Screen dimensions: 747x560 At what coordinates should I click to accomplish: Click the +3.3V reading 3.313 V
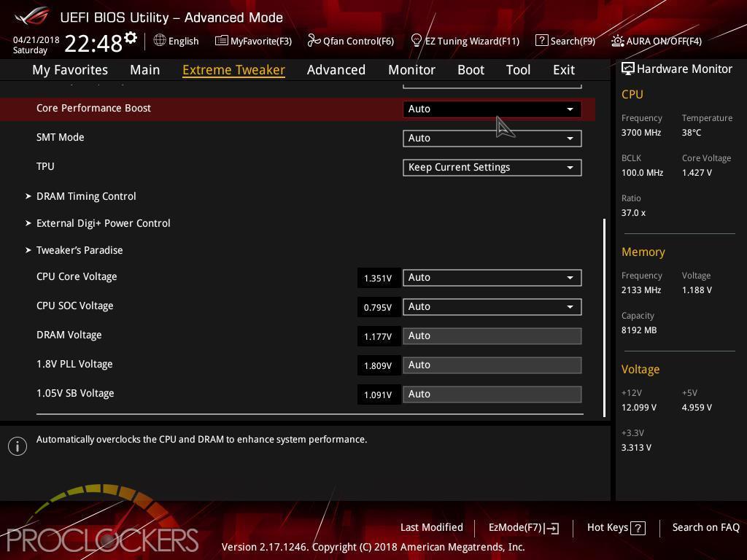pos(636,448)
